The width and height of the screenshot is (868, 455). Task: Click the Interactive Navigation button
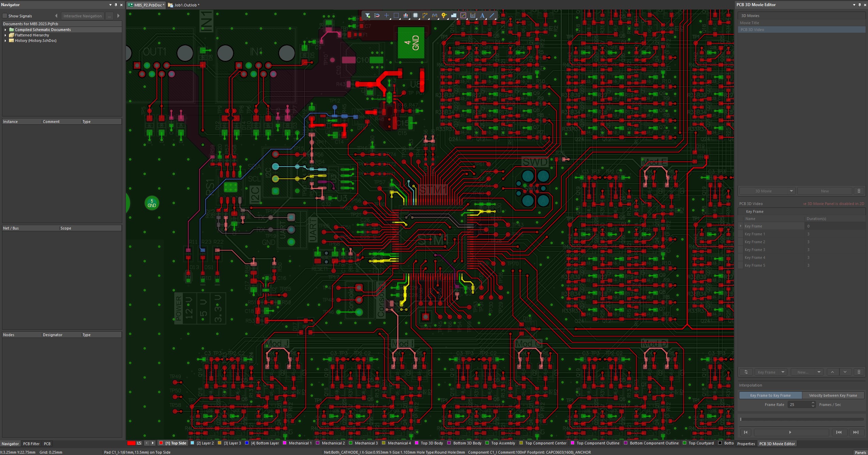[82, 16]
